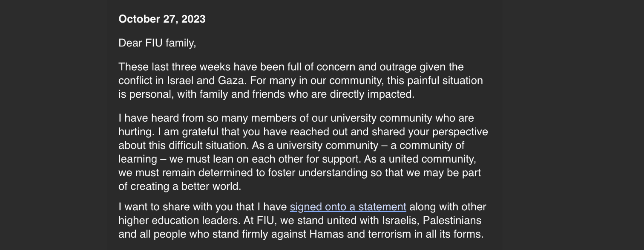
Task: Open the "signed onto a statement" link
Action: pyautogui.click(x=348, y=207)
